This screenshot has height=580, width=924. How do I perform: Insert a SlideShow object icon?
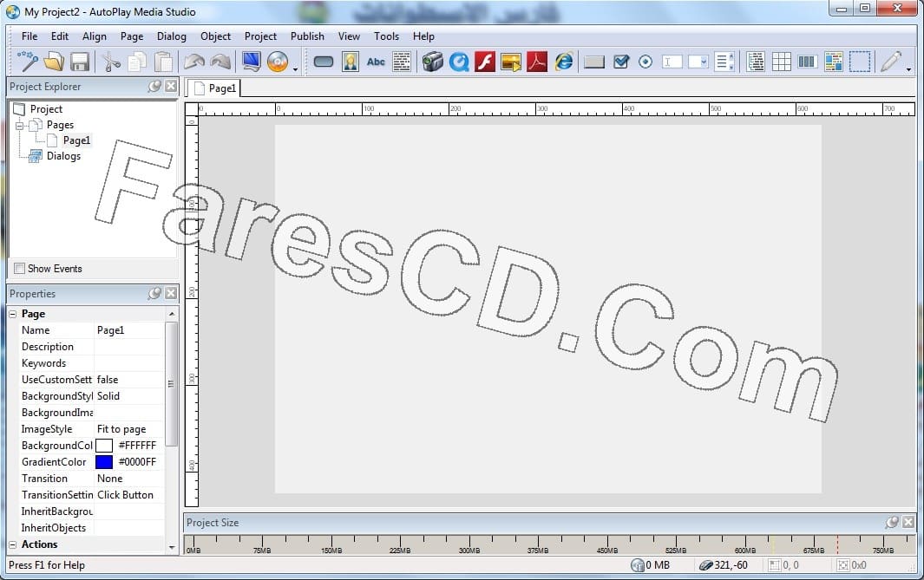[511, 62]
